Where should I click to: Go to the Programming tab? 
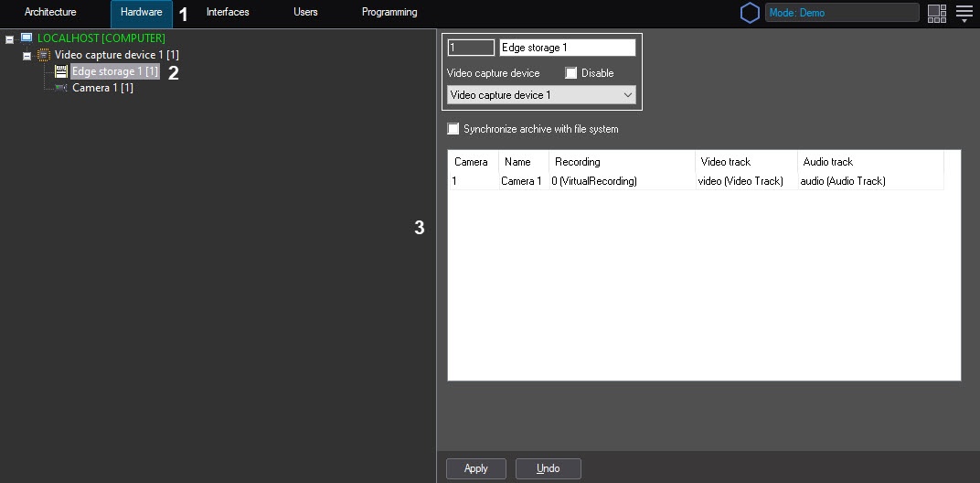[389, 13]
